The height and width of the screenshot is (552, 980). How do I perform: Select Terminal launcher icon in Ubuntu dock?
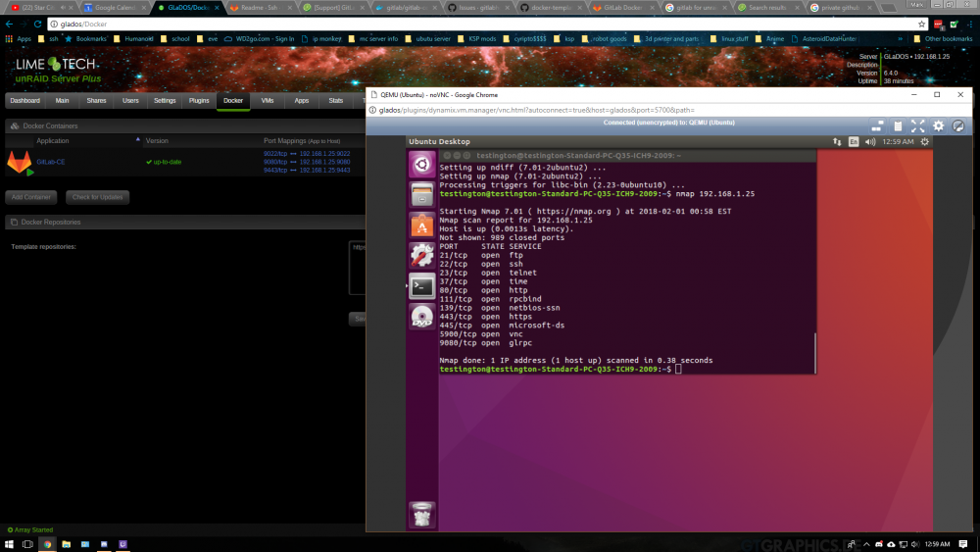421,286
